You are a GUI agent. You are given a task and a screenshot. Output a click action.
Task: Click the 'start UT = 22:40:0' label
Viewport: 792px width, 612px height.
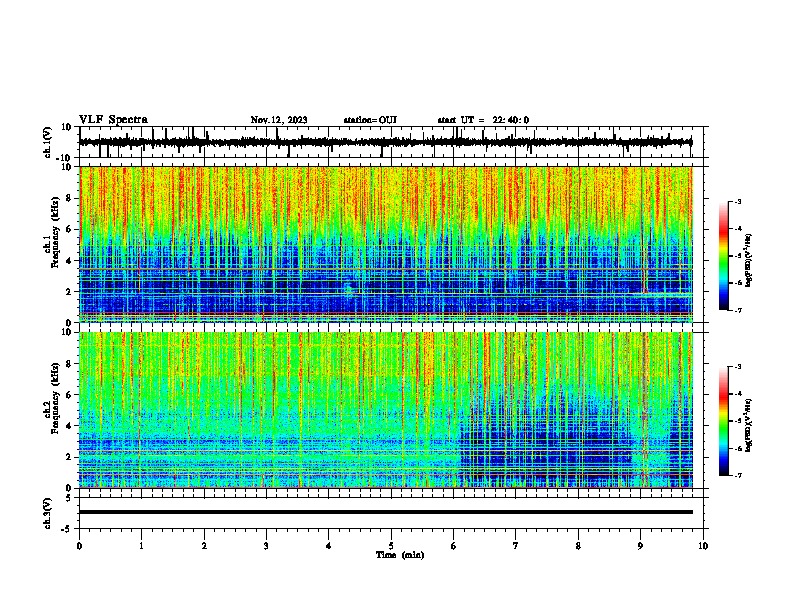click(483, 120)
